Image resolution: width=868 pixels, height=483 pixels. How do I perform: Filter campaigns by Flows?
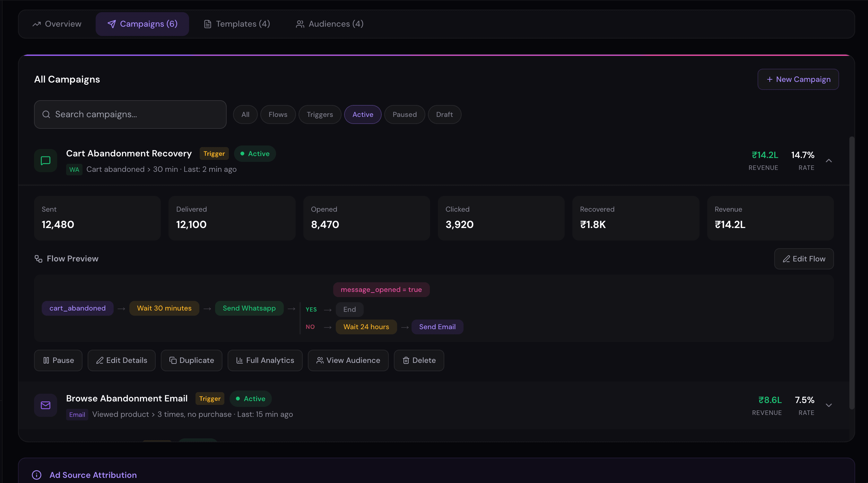click(278, 115)
